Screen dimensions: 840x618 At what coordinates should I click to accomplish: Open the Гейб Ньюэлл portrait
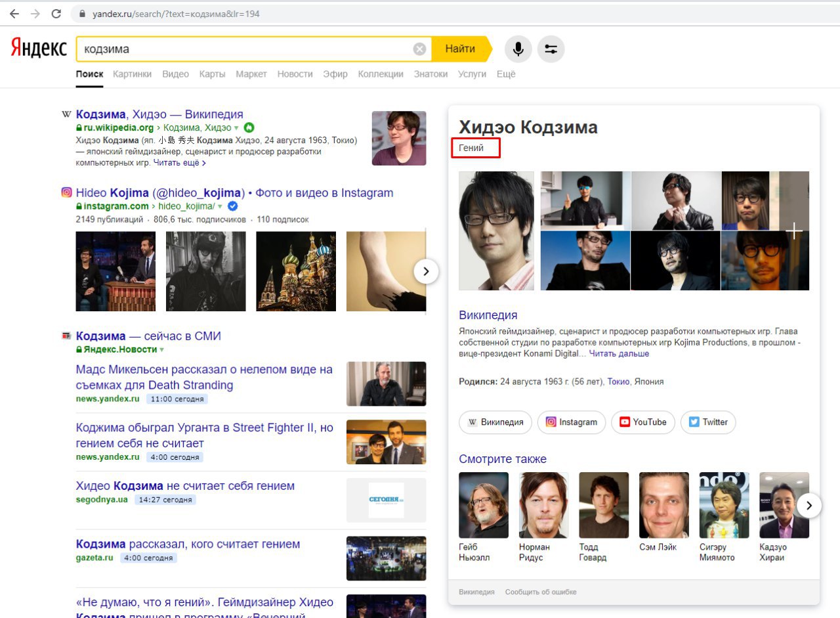[484, 505]
